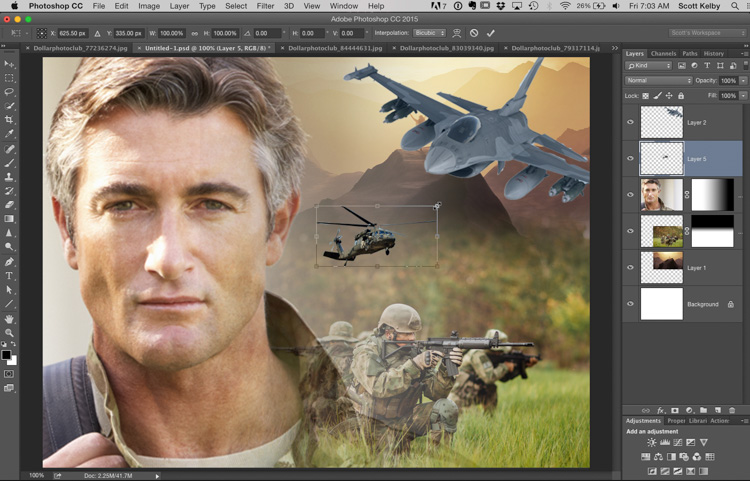The width and height of the screenshot is (750, 481).
Task: Click the foreground color swatch
Action: [6, 354]
